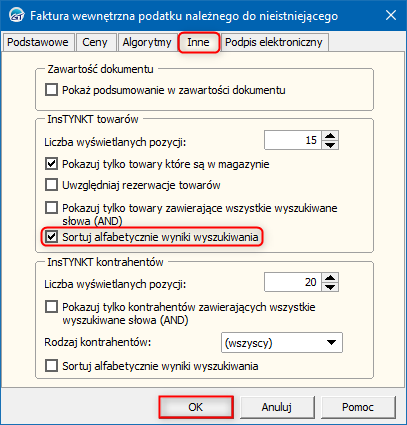The image size is (407, 425).
Task: Open the Ceny tab
Action: click(x=95, y=42)
